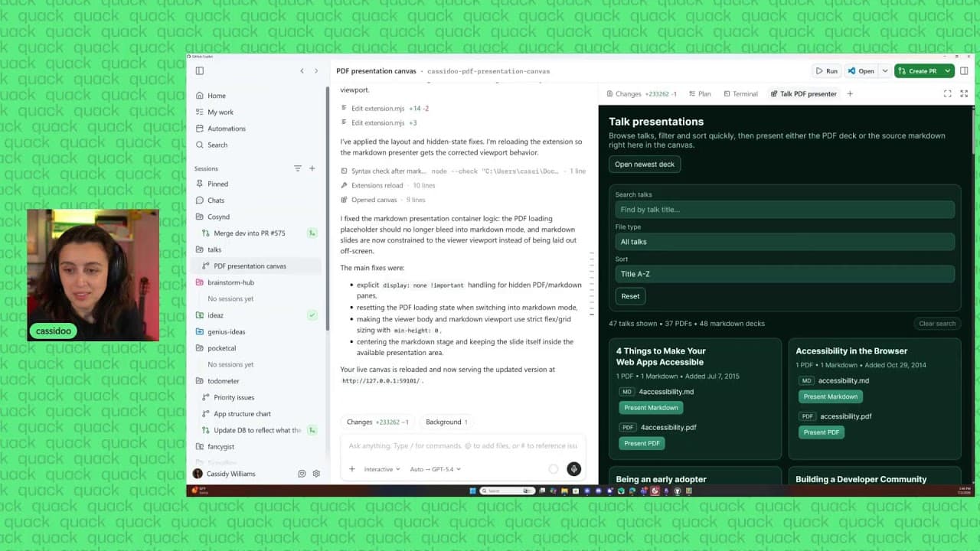Click the microphone voice input button
980x551 pixels.
(573, 469)
